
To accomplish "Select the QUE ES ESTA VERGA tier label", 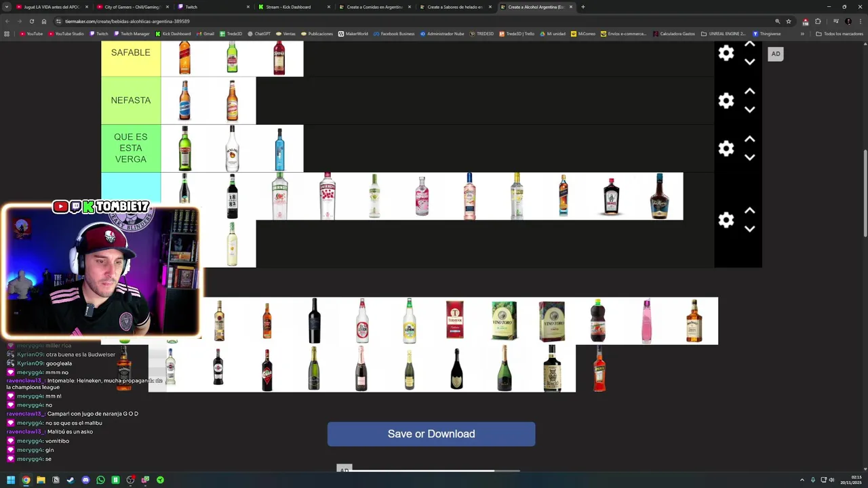I will [131, 148].
